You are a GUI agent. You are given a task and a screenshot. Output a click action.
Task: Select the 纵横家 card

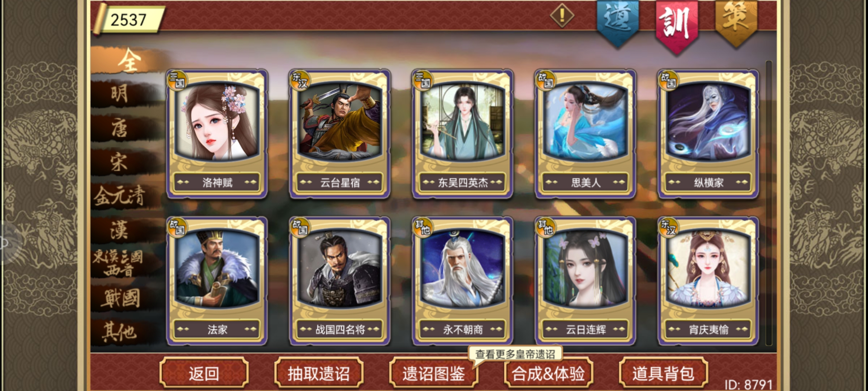(708, 134)
